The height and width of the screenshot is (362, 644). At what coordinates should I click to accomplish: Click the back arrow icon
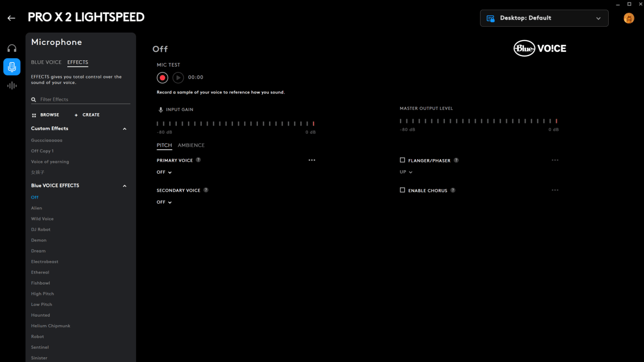(11, 18)
